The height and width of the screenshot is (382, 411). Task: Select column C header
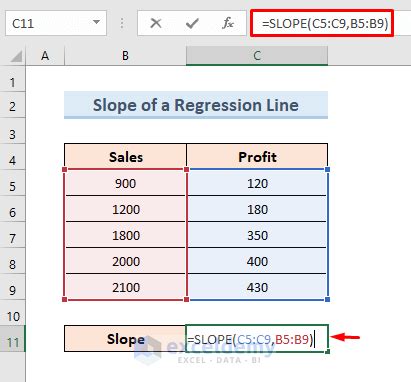click(257, 56)
